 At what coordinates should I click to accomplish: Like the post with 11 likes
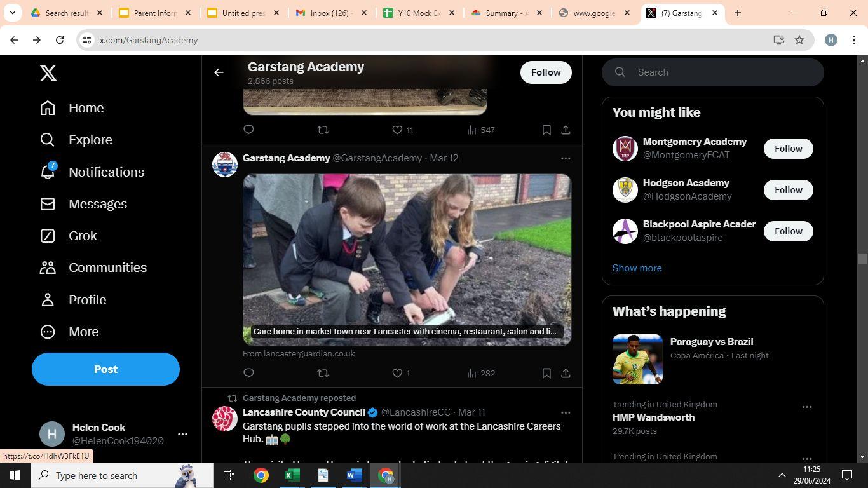click(402, 130)
